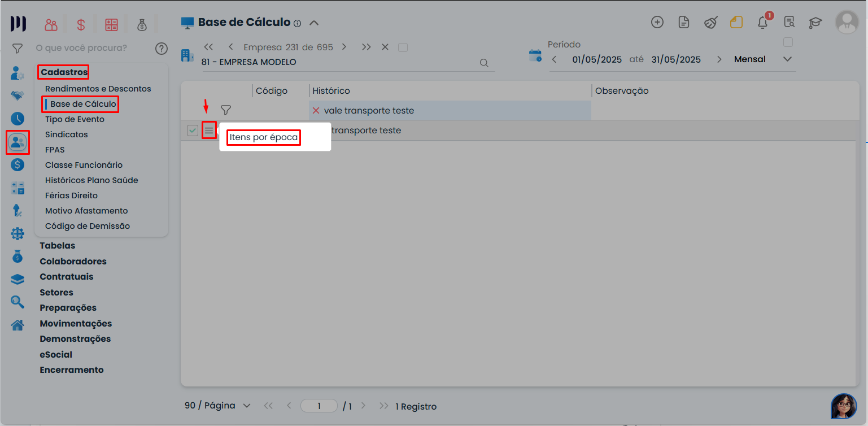The width and height of the screenshot is (868, 426).
Task: Open Rendimentos e Descontos in Cadastros
Action: tap(98, 89)
